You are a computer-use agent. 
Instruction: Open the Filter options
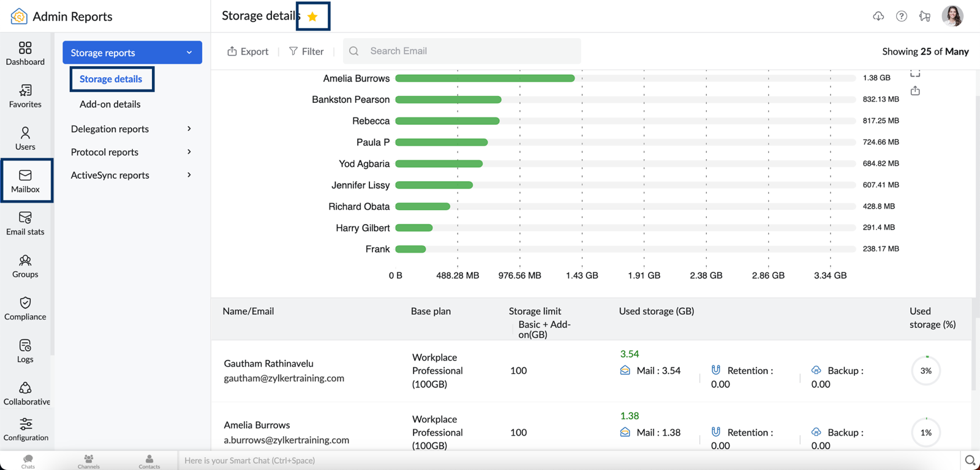pos(306,51)
